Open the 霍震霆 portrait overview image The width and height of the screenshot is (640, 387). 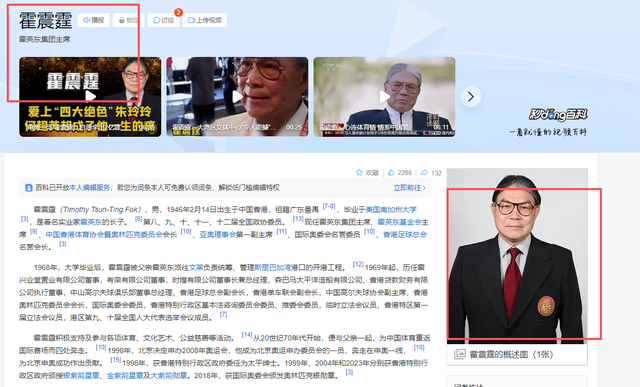point(517,256)
